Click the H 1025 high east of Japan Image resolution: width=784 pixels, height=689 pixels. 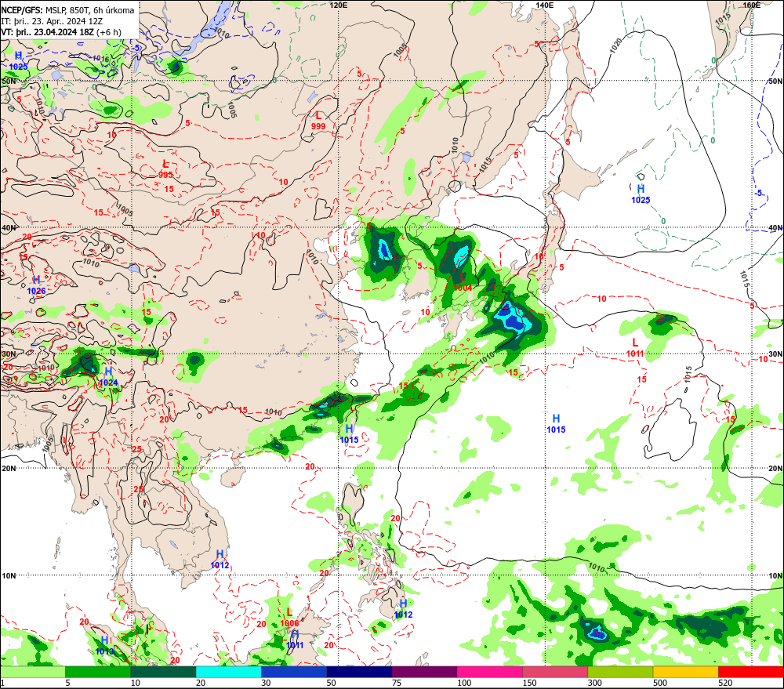(641, 194)
